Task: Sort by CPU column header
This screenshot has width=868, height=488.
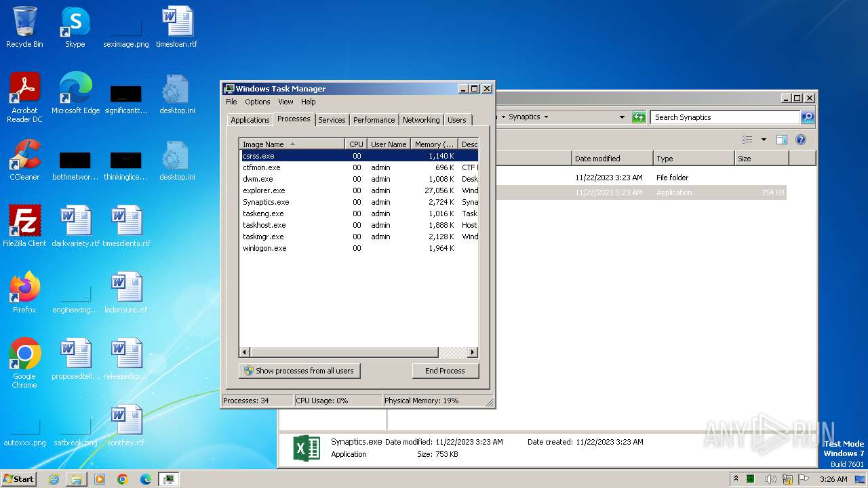Action: (x=356, y=144)
